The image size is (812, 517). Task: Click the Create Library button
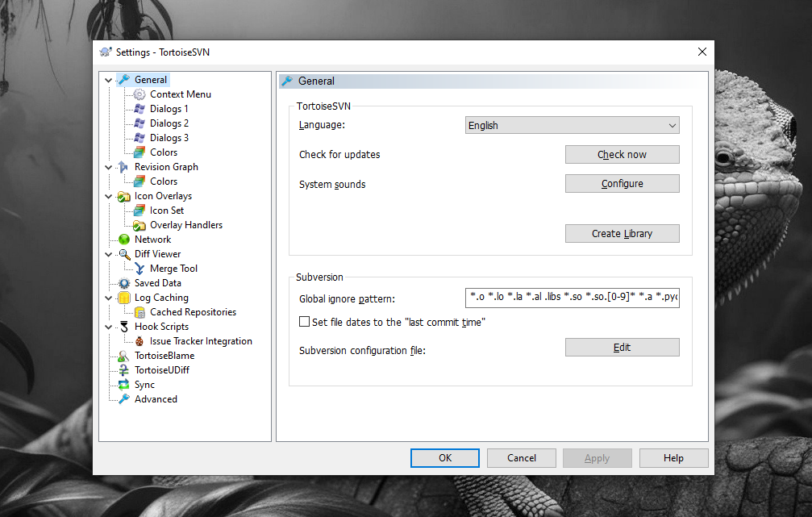[x=622, y=234]
